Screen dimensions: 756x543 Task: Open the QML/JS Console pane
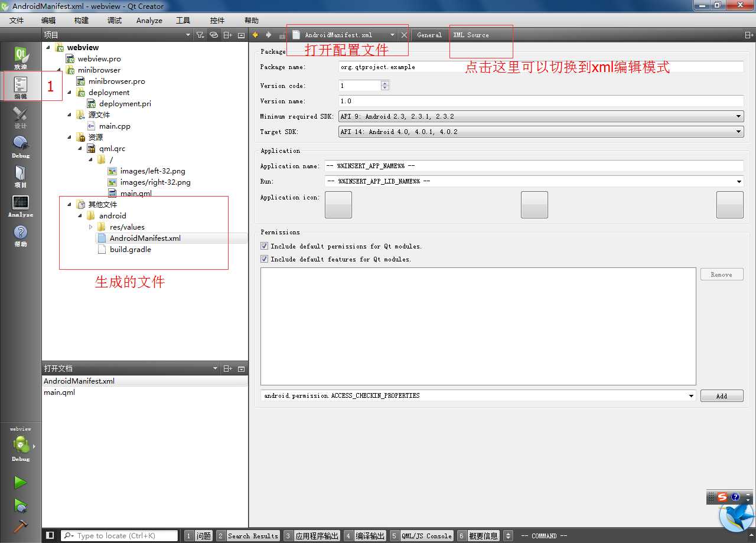[x=422, y=536]
